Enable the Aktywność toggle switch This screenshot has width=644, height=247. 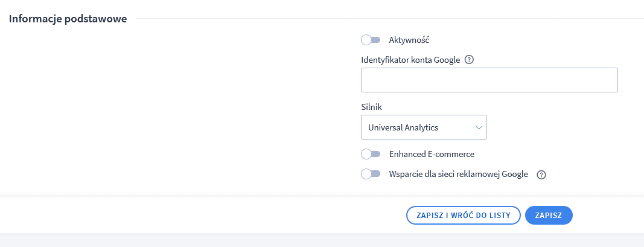371,40
